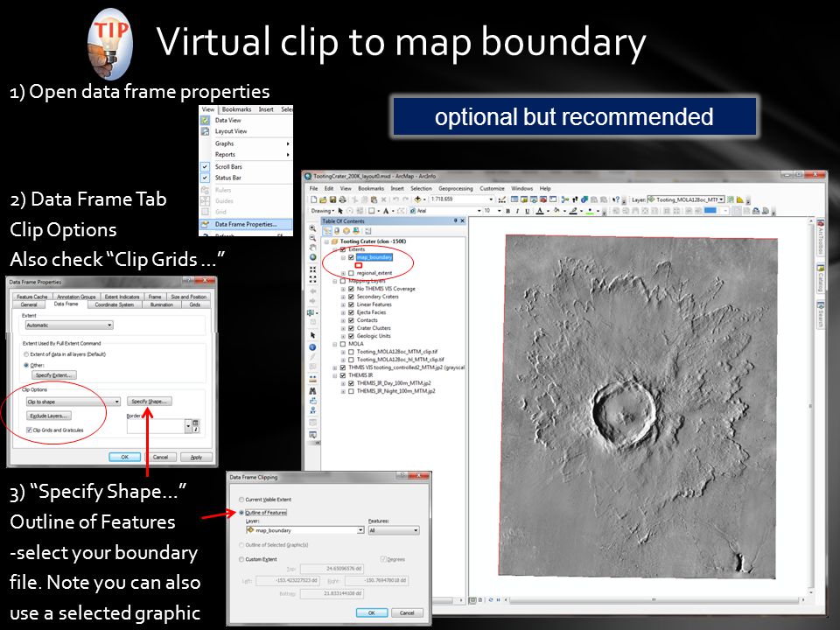840x630 pixels.
Task: Uncheck the map_boundary layer checkbox
Action: pos(351,257)
